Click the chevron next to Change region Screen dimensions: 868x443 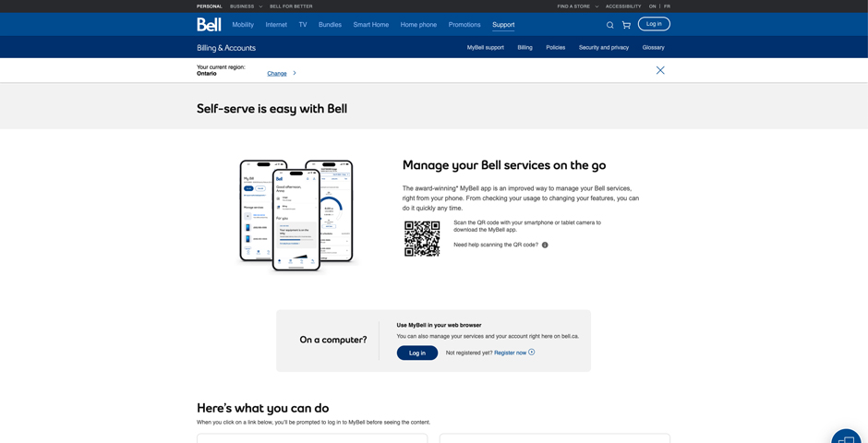295,73
